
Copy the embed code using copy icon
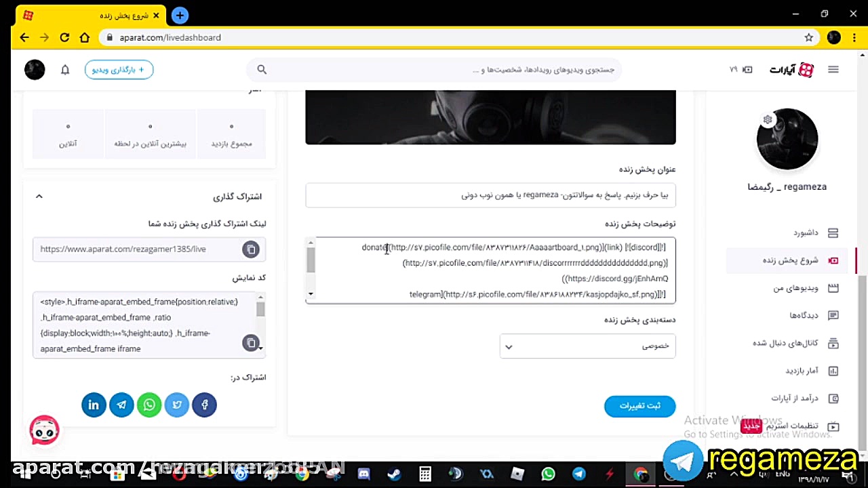pyautogui.click(x=251, y=343)
